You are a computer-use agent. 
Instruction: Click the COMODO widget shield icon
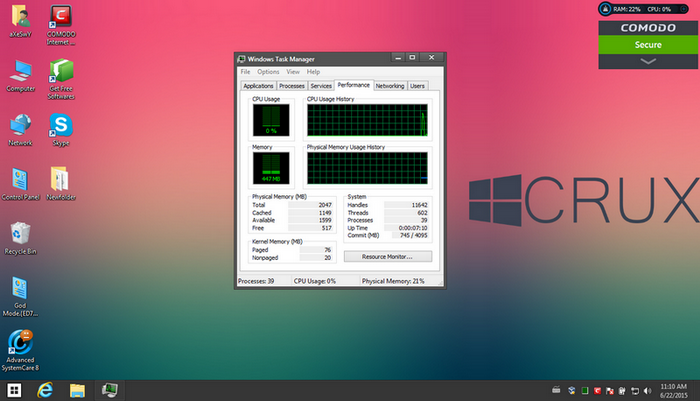tap(605, 9)
